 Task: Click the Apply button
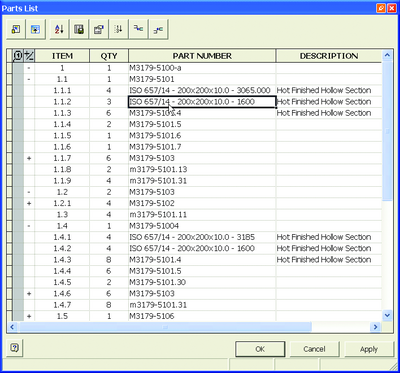369,349
